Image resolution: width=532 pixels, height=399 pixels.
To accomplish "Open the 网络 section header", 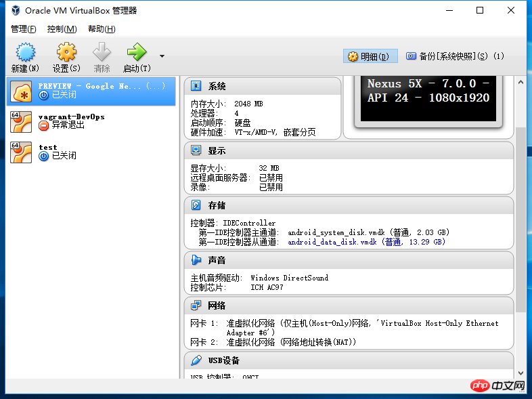I will (349, 306).
